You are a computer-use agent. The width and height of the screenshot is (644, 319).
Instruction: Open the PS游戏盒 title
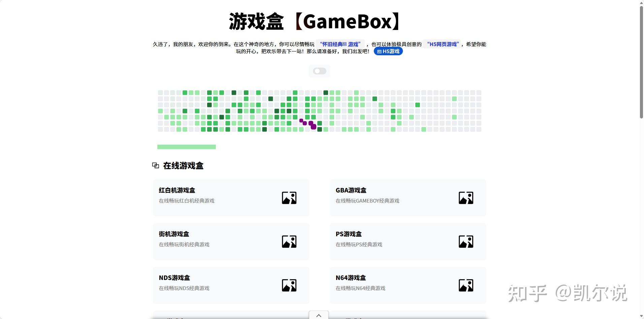(349, 234)
